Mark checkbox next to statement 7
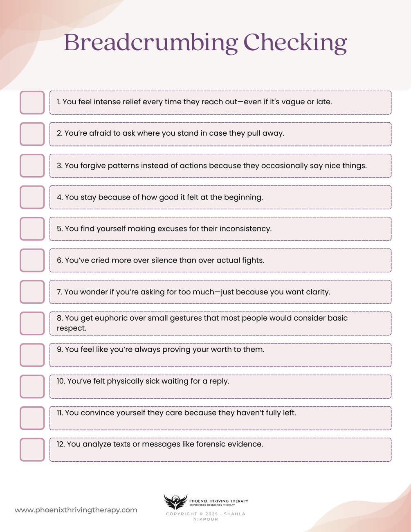This screenshot has width=411, height=532. (x=32, y=292)
